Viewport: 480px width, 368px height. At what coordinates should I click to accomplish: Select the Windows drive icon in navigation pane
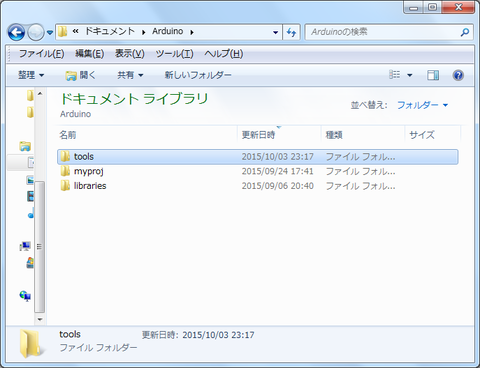tap(30, 263)
